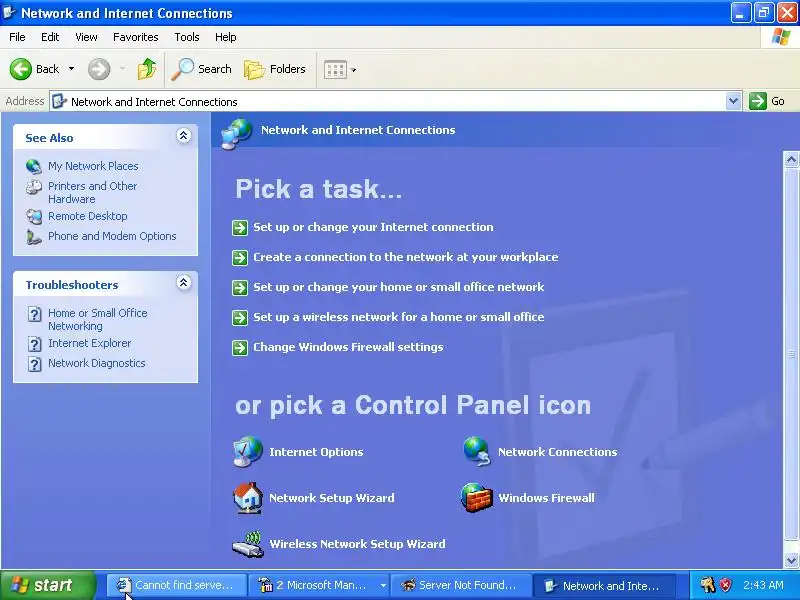Click the green Back arrow icon

coord(21,69)
